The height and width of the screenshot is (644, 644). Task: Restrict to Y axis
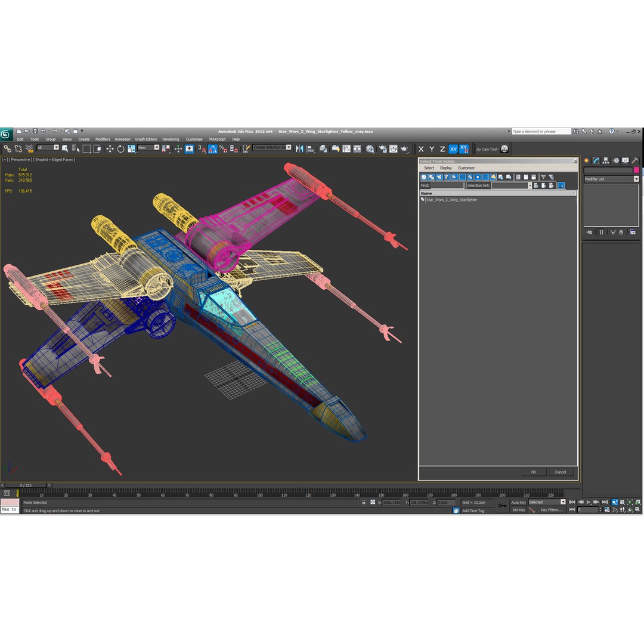tap(432, 149)
